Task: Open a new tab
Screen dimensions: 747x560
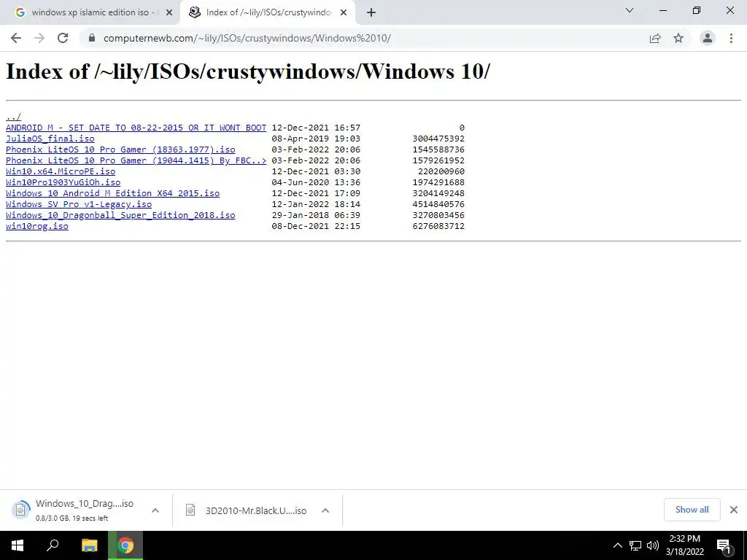Action: 371,13
